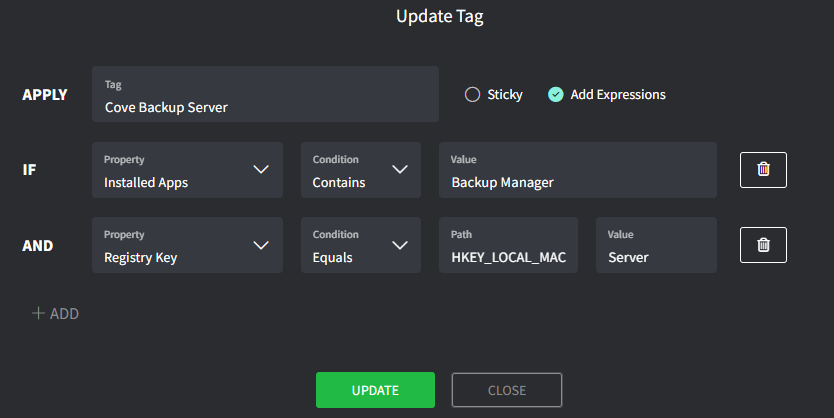Delete the Registry Key expression row
Screen dimensions: 834x418
click(763, 245)
